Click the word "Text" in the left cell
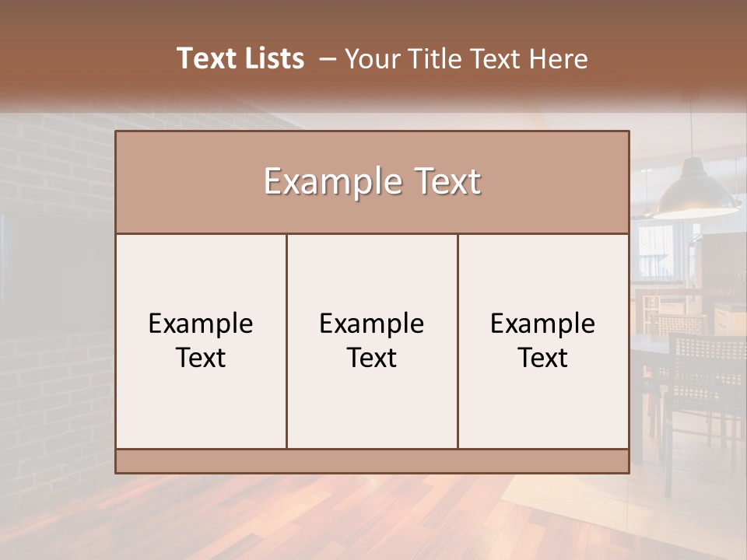747x560 pixels. coord(201,358)
